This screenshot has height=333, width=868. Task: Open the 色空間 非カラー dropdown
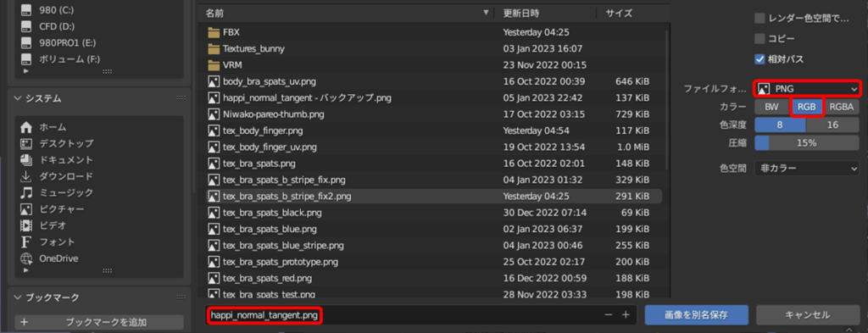coord(807,168)
